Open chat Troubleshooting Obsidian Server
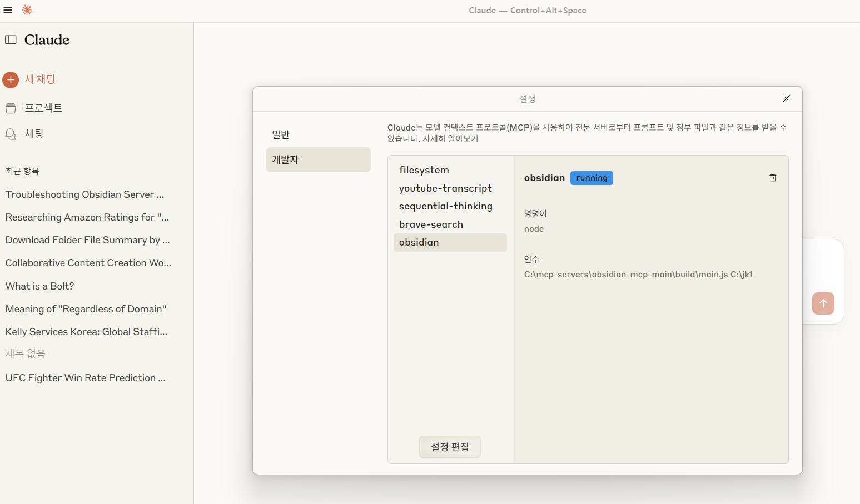 (85, 194)
